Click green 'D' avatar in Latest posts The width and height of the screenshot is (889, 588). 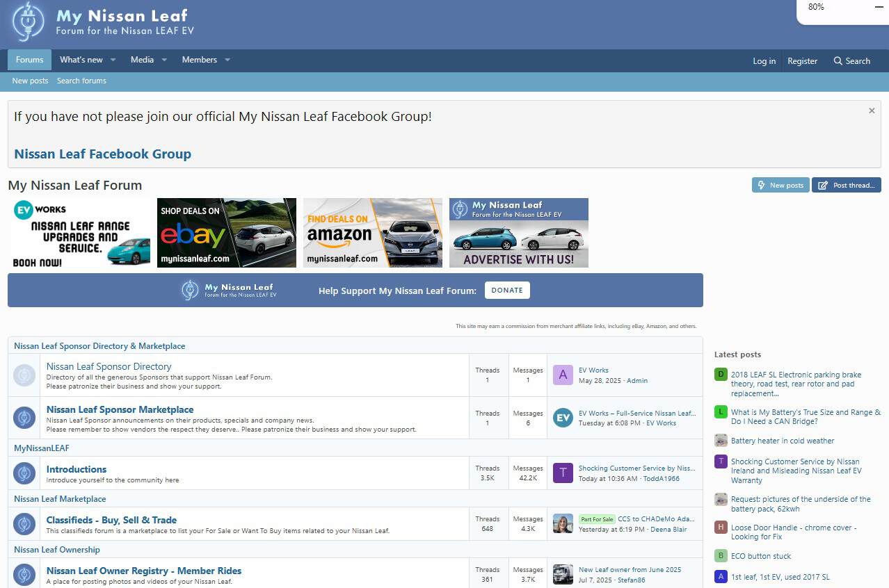coord(721,375)
